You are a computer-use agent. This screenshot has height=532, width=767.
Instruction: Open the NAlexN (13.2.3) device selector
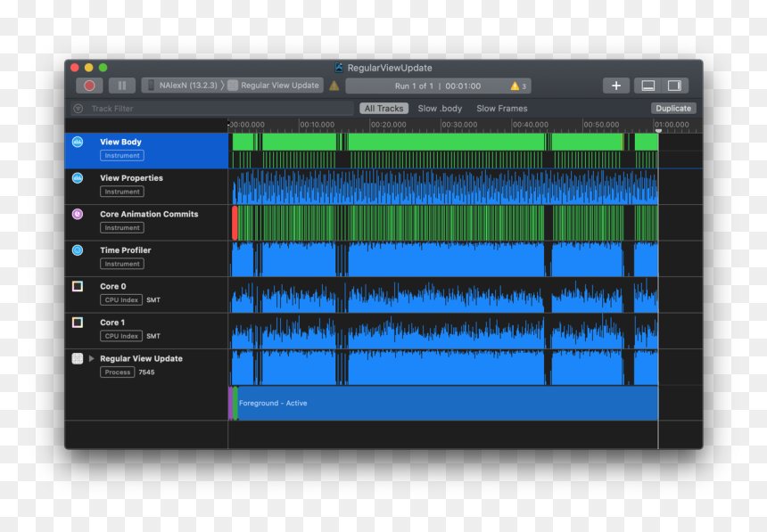[183, 85]
